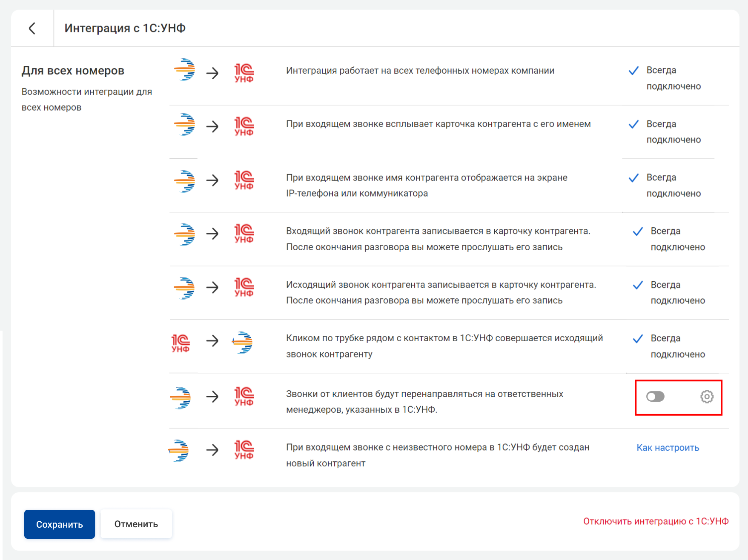Toggle call forwarding to responsible managers switch
748x560 pixels.
(x=655, y=397)
